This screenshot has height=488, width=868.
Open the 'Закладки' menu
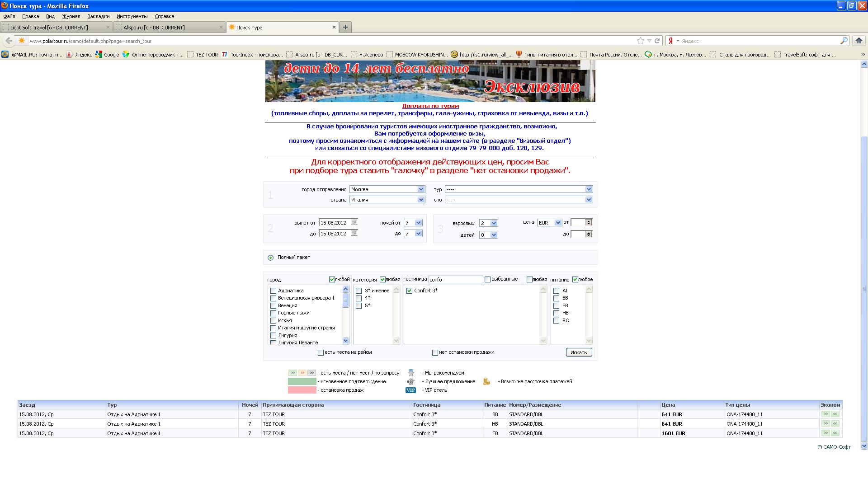(98, 16)
